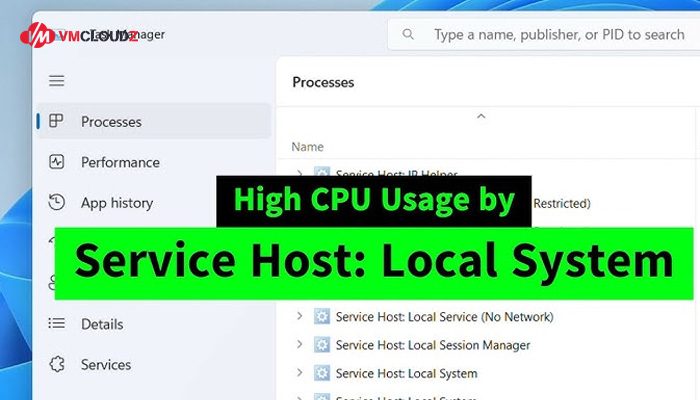Click the gear icon beside Local Session Manager
Viewport: 700px width, 400px height.
321,345
